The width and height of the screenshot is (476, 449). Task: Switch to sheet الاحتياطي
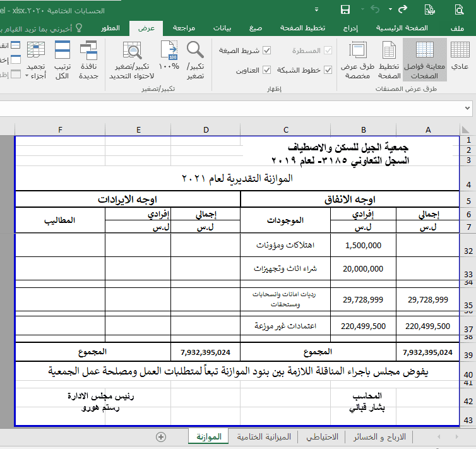(x=322, y=437)
